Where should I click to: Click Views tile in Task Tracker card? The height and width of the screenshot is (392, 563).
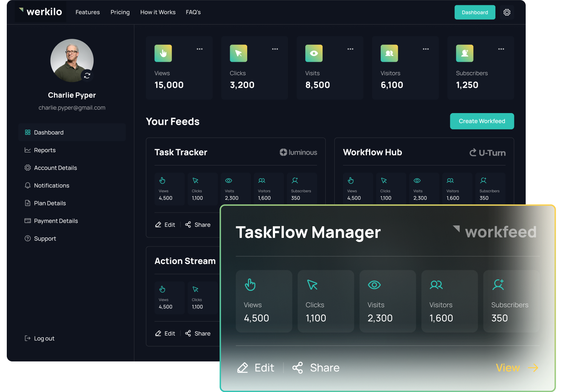(x=169, y=189)
